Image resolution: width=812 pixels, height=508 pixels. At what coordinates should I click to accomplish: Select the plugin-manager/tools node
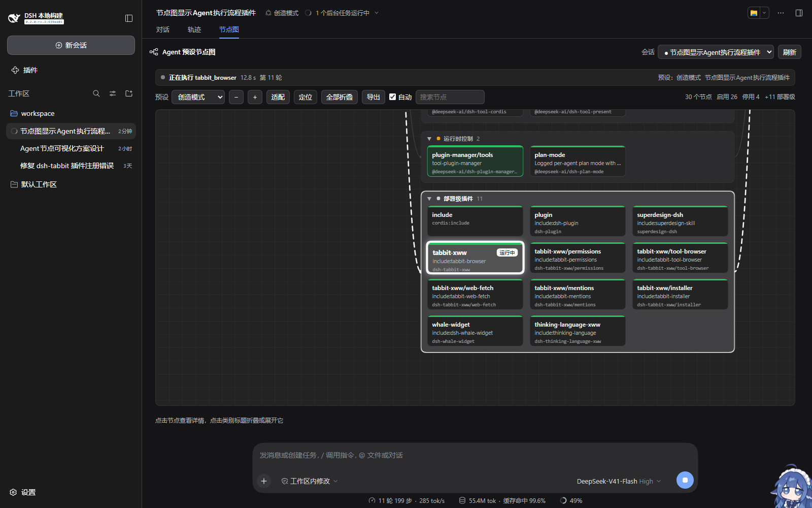[475, 162]
